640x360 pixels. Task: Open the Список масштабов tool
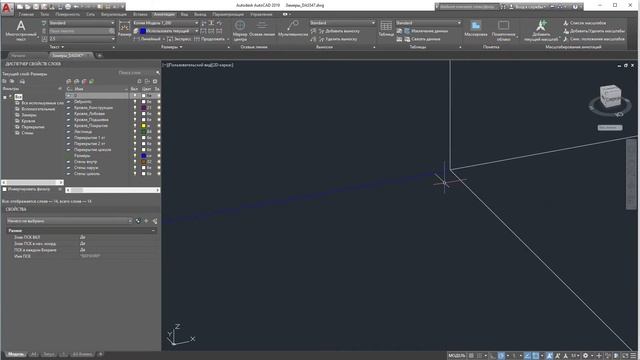click(584, 23)
